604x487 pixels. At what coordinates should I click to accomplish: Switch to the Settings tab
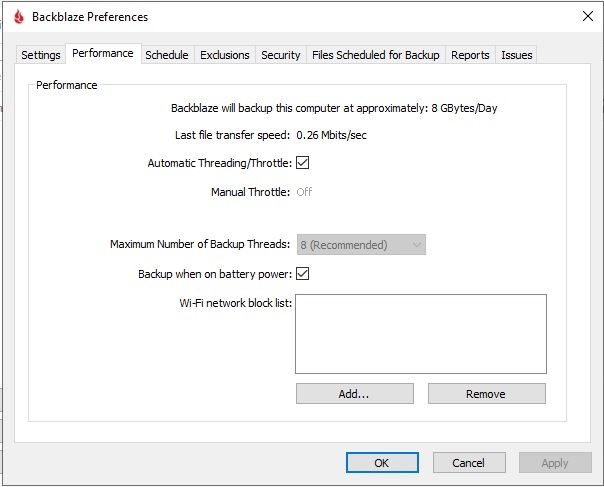tap(41, 55)
